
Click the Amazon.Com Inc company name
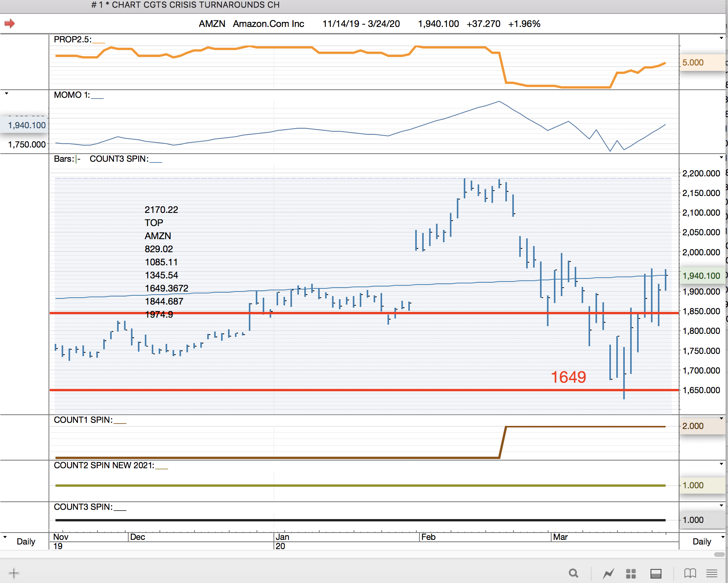268,24
